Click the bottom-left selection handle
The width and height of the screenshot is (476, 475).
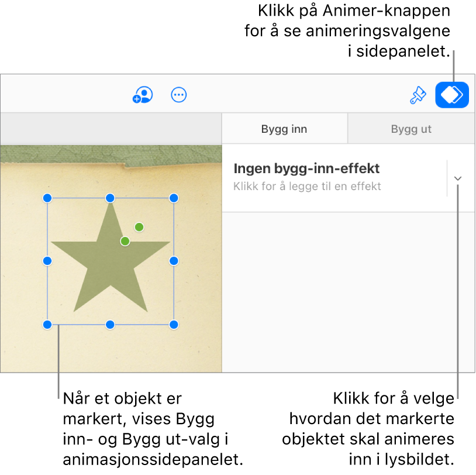tap(48, 325)
